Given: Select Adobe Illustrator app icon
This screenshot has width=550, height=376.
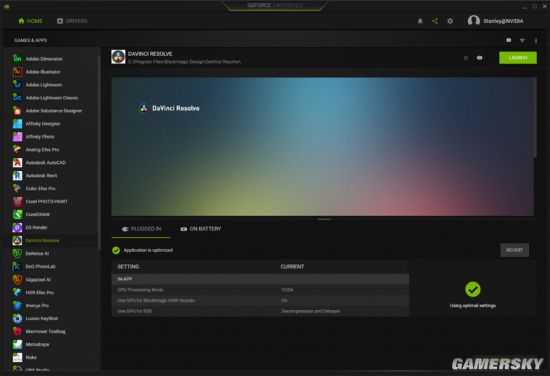Looking at the screenshot, I should click(x=17, y=72).
